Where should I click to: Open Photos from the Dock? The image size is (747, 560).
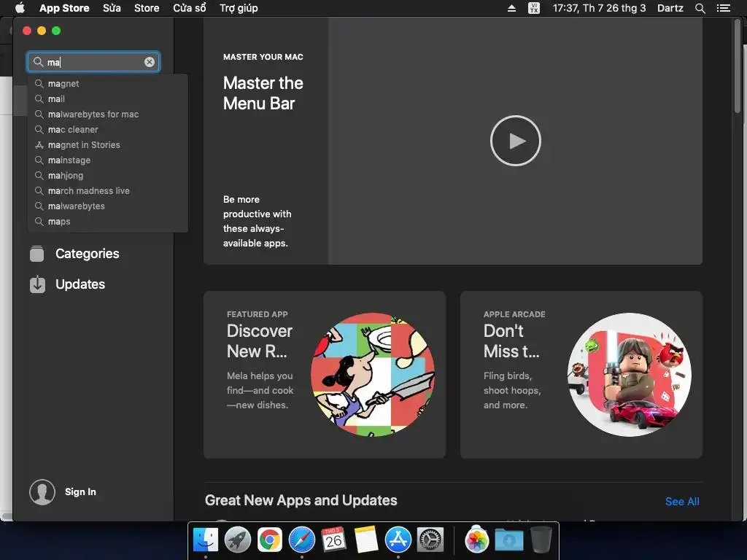(477, 540)
